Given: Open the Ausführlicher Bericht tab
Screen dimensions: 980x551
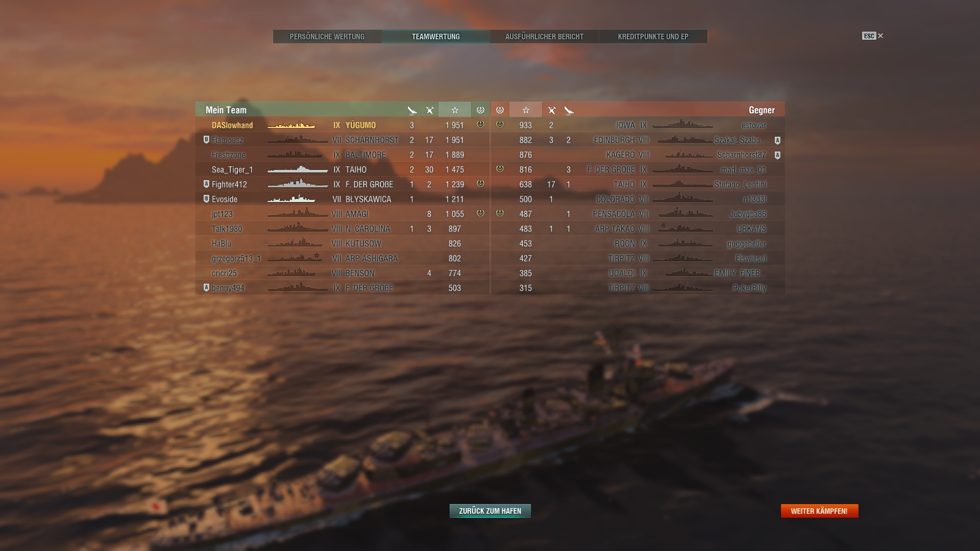Looking at the screenshot, I should click(544, 37).
